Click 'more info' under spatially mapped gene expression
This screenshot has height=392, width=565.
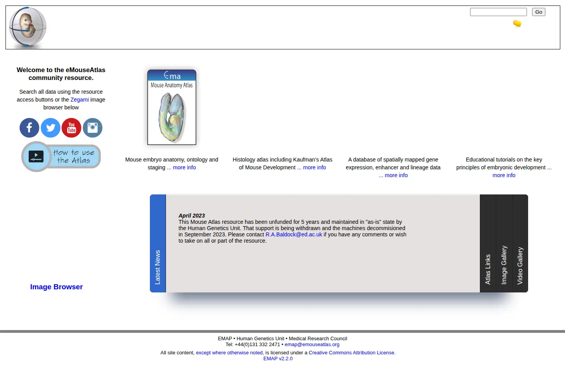point(393,175)
